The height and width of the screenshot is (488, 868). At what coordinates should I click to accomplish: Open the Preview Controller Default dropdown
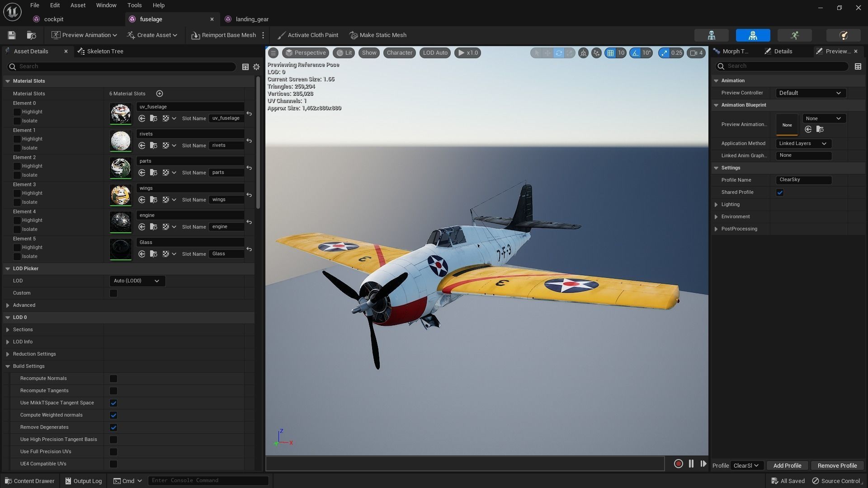click(x=810, y=93)
